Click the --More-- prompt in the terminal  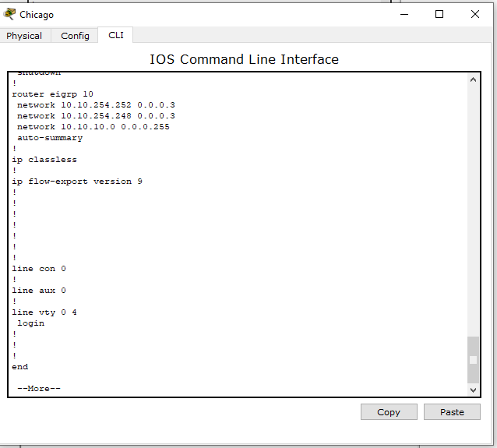tap(39, 388)
